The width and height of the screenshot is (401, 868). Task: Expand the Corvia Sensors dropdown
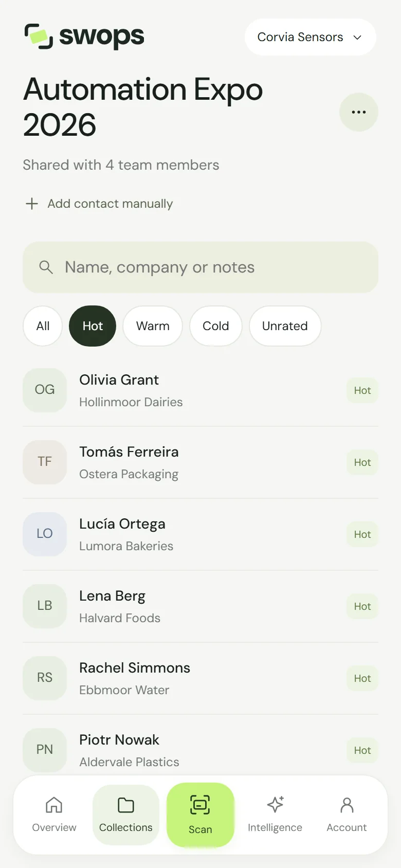click(310, 37)
